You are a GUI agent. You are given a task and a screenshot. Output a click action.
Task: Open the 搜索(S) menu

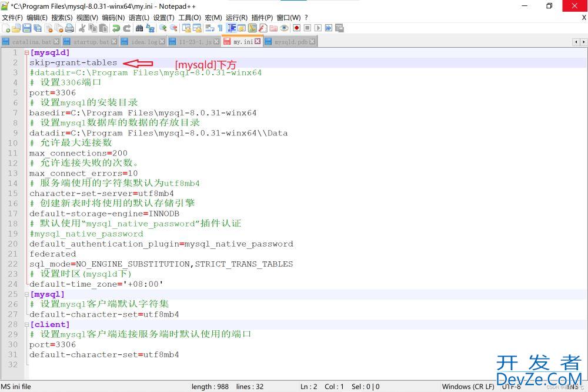[62, 18]
